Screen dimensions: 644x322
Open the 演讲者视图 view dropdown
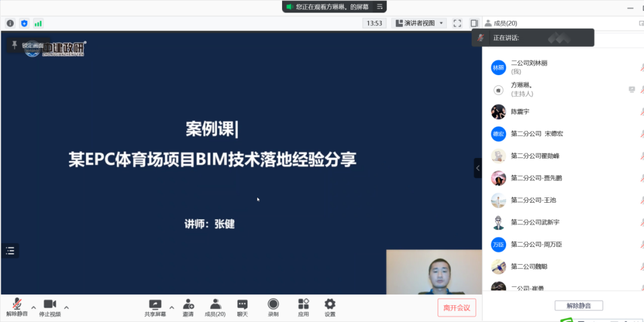click(x=419, y=23)
